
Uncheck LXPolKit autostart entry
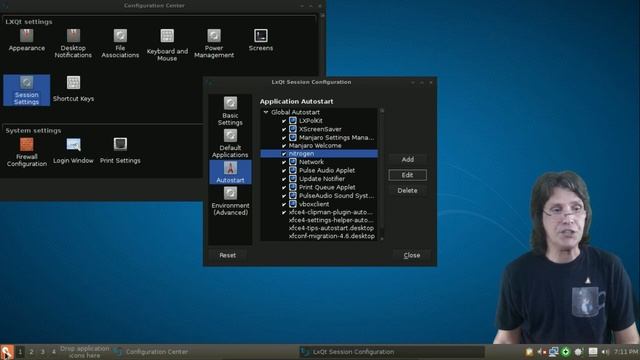pos(284,121)
